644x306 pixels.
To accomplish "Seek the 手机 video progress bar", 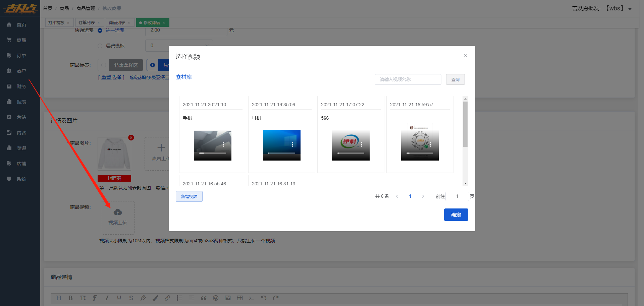I will coord(213,153).
